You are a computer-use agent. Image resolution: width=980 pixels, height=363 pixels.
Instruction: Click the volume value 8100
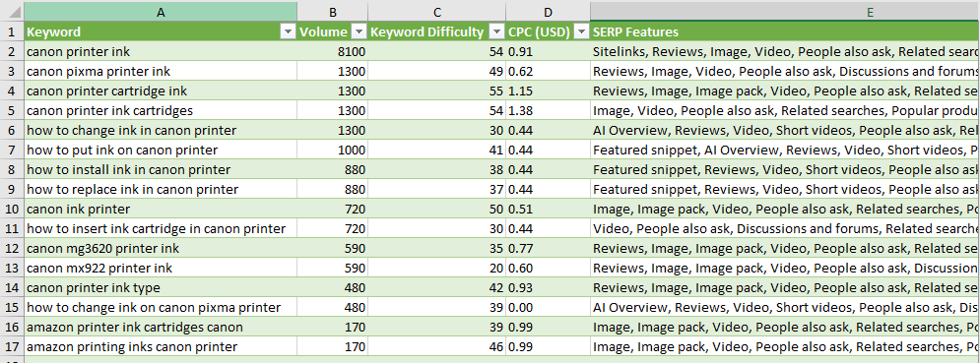coord(333,52)
